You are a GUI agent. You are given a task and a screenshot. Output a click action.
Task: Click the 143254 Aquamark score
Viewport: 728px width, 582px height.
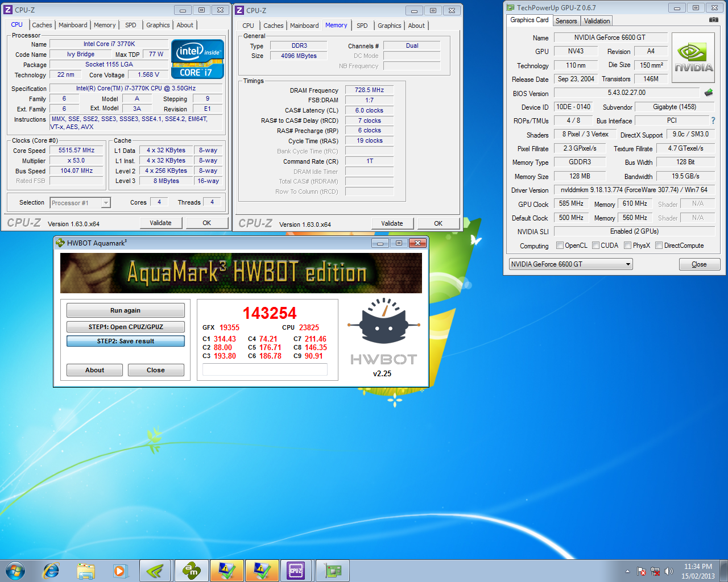tap(270, 313)
